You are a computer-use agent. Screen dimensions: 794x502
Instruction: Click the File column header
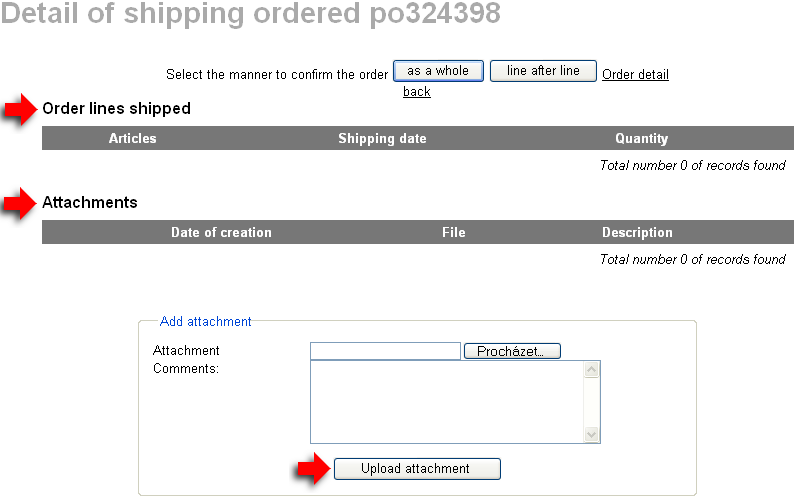453,232
